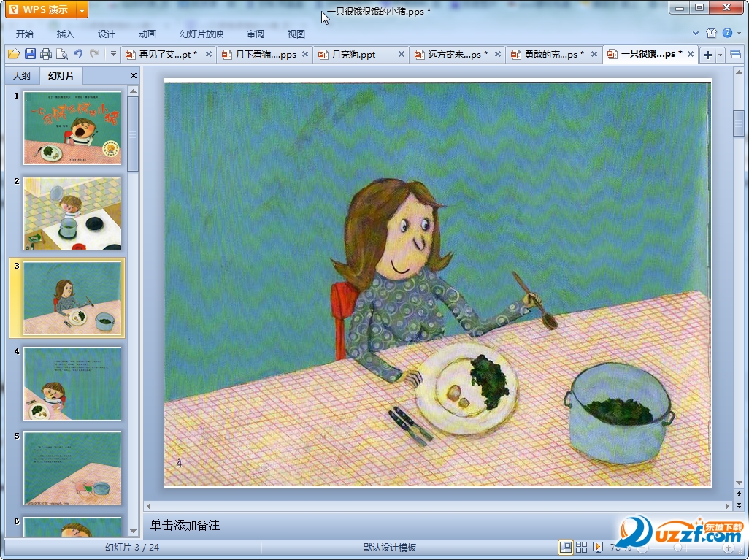Open the 视图 ribbon tab
This screenshot has width=749, height=560.
click(296, 34)
